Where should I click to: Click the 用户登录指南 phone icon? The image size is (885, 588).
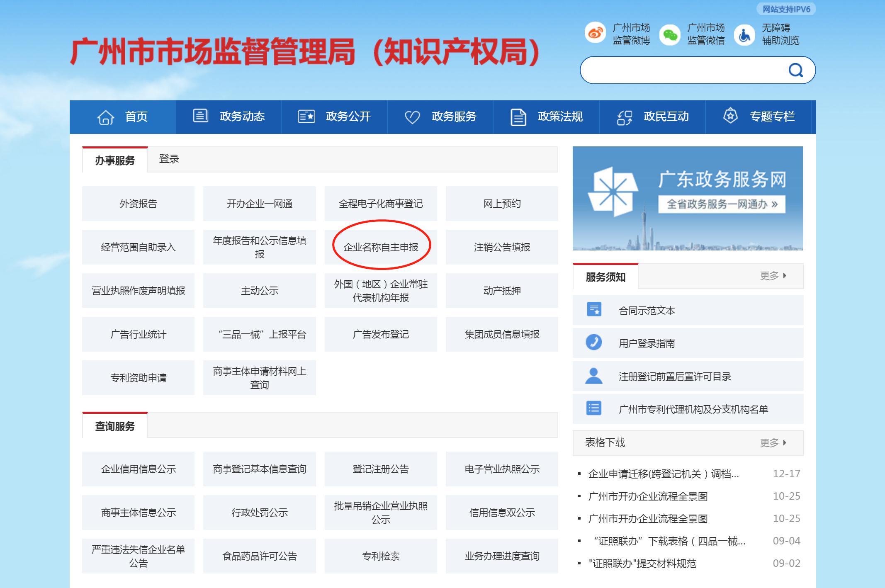(x=594, y=343)
